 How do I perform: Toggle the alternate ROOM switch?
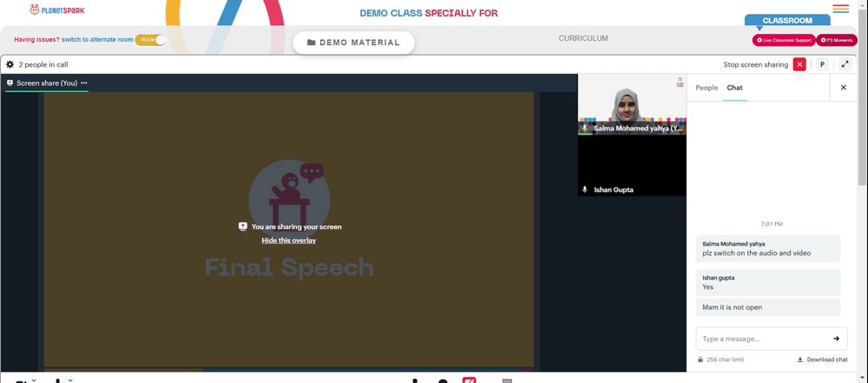[150, 40]
